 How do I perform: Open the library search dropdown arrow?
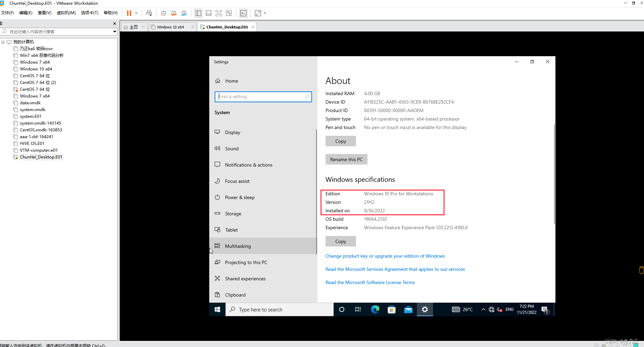coord(115,31)
